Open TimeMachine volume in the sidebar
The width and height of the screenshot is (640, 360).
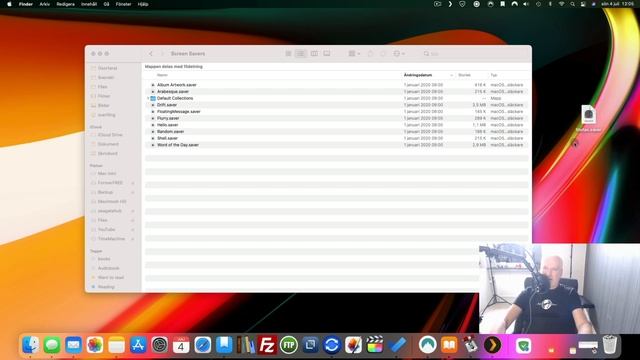(x=111, y=239)
